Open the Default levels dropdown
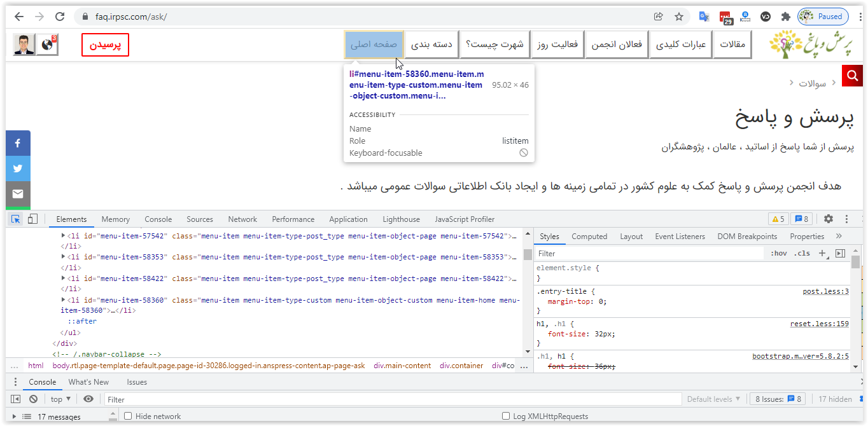Image resolution: width=868 pixels, height=426 pixels. click(x=713, y=399)
